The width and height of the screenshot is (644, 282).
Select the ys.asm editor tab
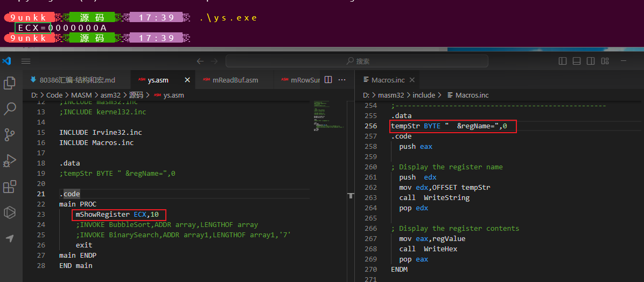click(x=158, y=80)
